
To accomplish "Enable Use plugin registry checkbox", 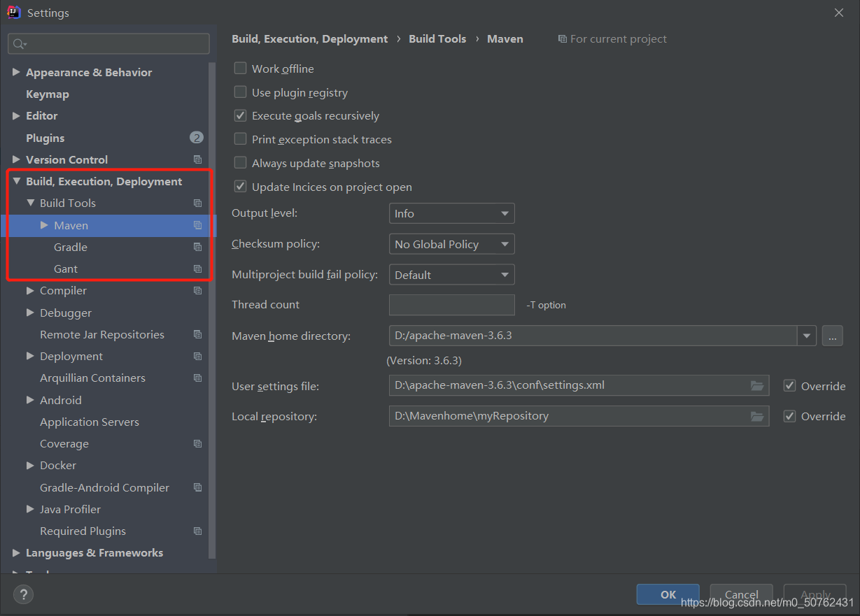I will point(240,92).
